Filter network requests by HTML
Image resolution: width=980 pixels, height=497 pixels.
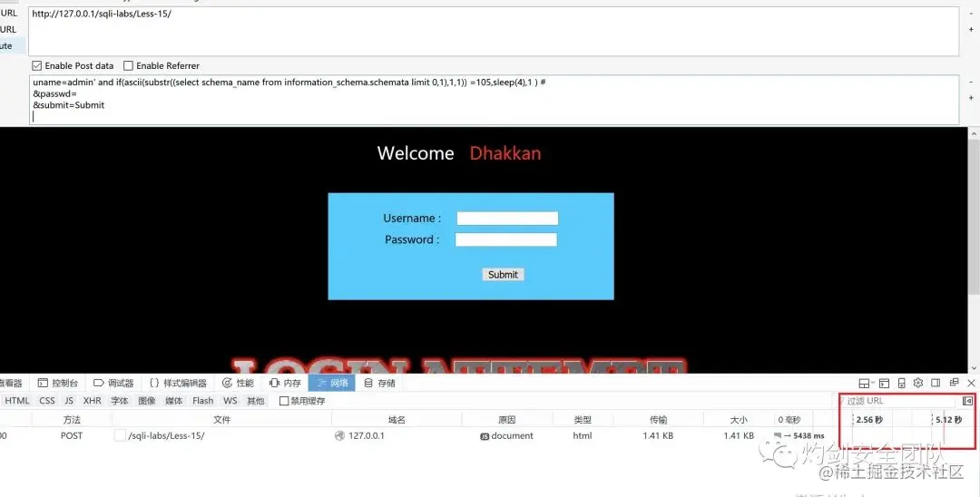tap(17, 401)
